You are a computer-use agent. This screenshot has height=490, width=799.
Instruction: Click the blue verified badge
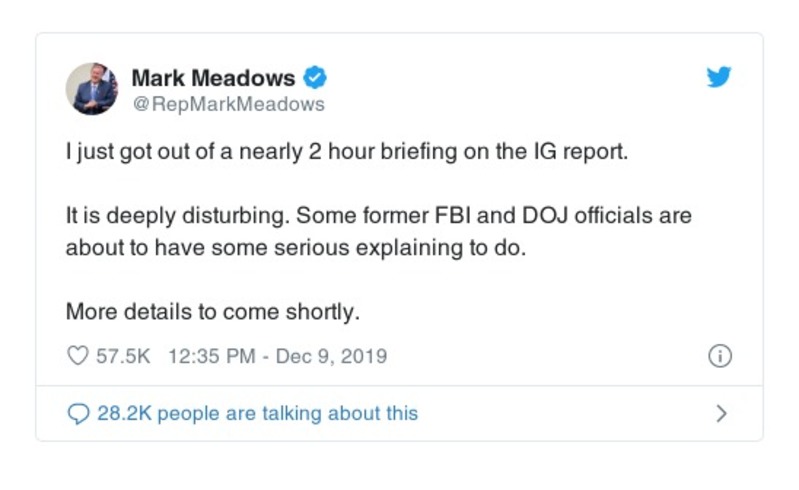pos(315,77)
